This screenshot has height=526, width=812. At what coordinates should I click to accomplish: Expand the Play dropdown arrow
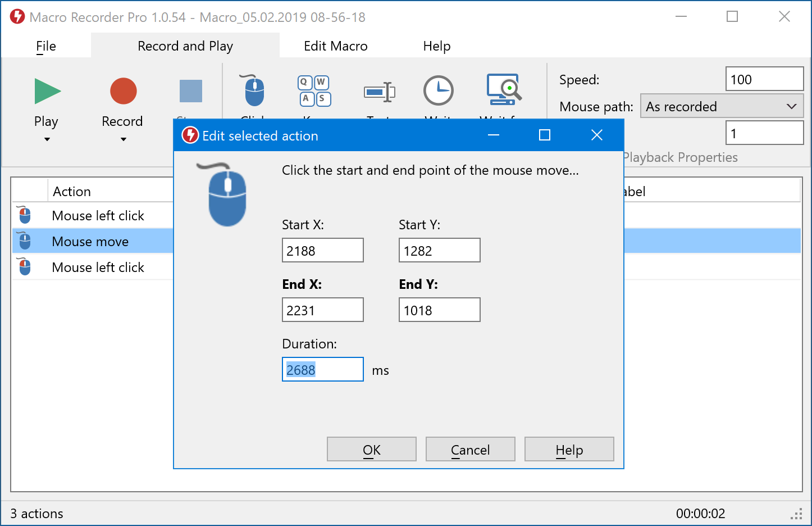point(47,139)
